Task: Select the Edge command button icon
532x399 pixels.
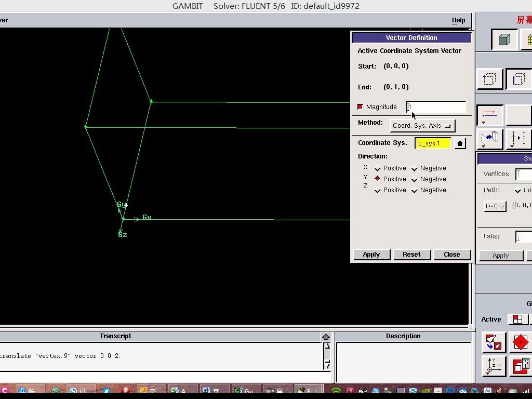Action: point(518,79)
